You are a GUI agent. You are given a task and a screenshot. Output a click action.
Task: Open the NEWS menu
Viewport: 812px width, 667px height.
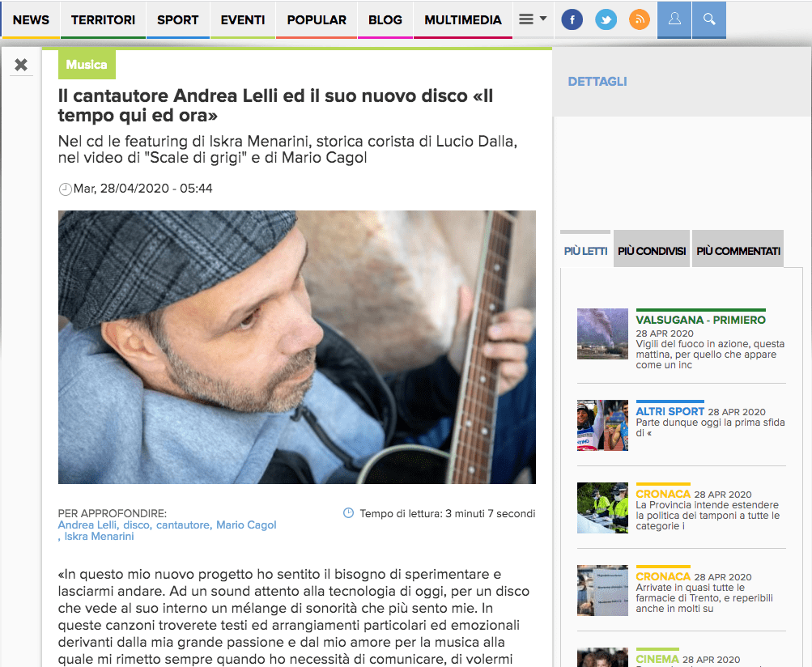[31, 19]
